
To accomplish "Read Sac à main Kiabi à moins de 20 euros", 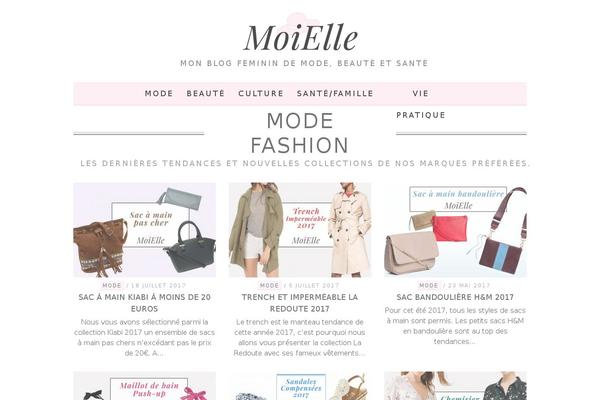I will click(x=145, y=303).
